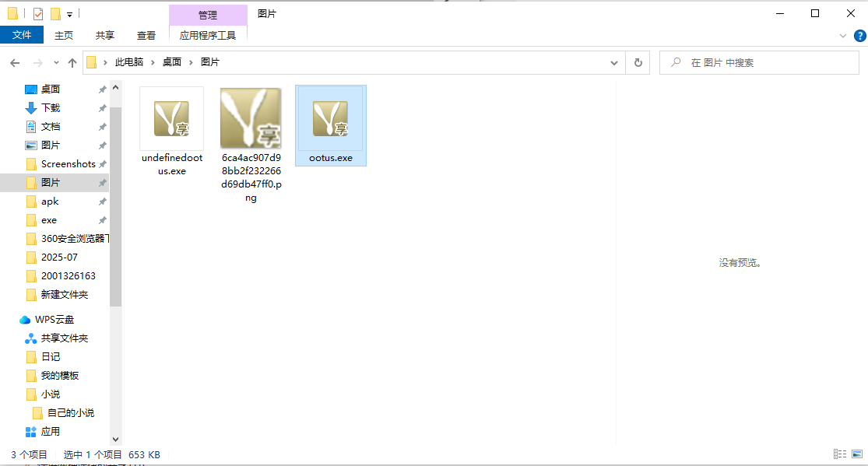Image resolution: width=868 pixels, height=466 pixels.
Task: Open 自己的小说 subfolder in sidebar
Action: (70, 413)
